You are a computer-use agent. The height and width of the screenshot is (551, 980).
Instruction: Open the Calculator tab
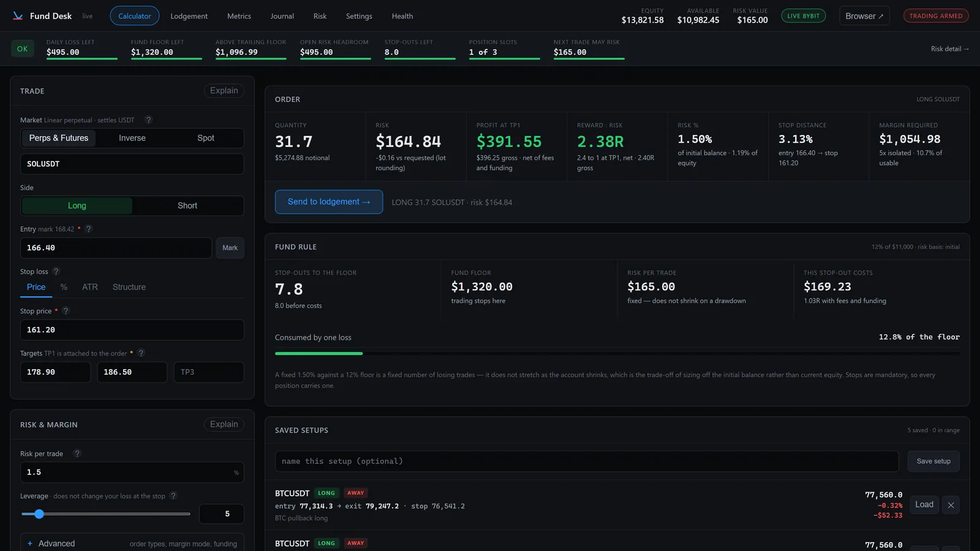coord(135,16)
